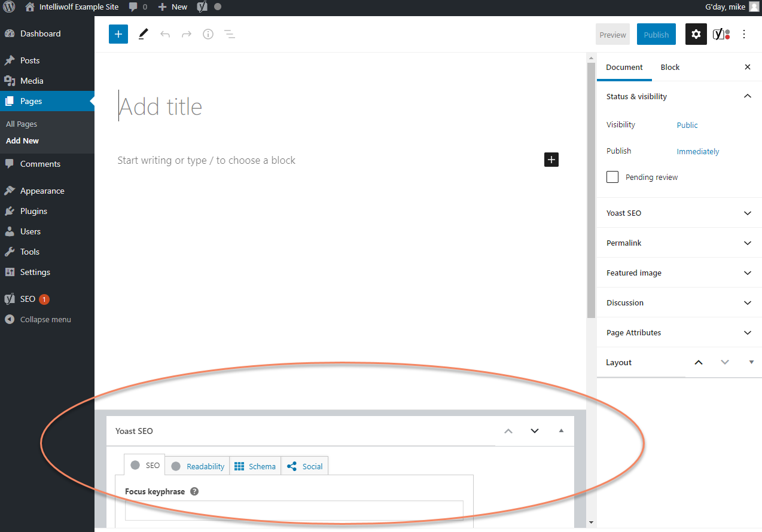The height and width of the screenshot is (532, 762).
Task: Click the Undo arrow
Action: [x=165, y=34]
